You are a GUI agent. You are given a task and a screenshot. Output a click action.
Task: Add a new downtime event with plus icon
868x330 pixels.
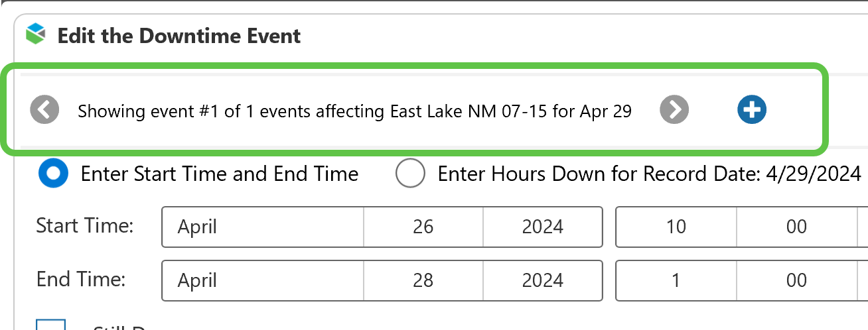pyautogui.click(x=751, y=110)
